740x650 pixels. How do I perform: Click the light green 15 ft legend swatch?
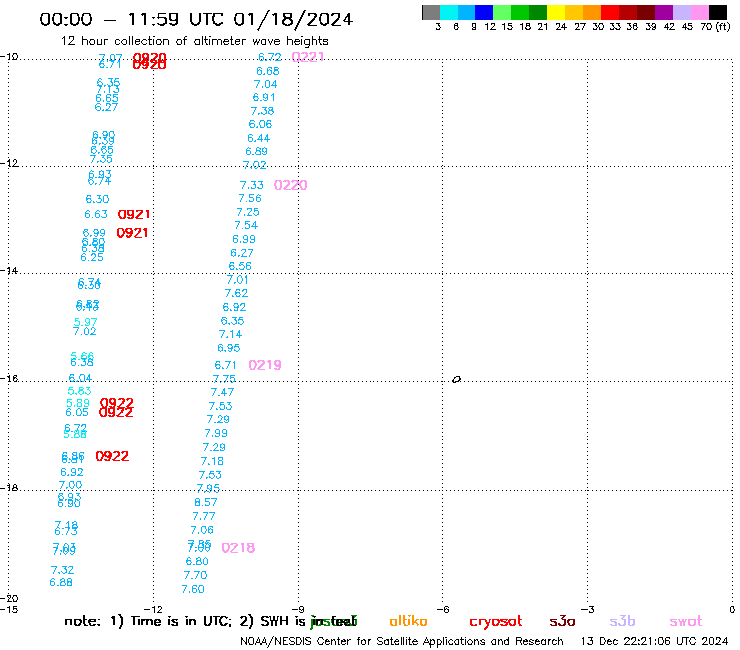click(x=502, y=12)
